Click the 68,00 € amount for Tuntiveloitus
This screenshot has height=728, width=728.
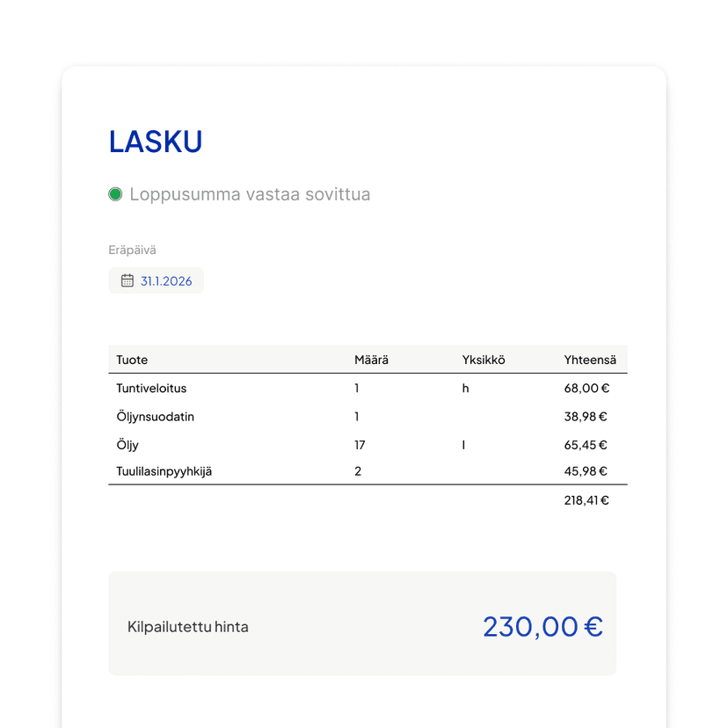coord(586,388)
